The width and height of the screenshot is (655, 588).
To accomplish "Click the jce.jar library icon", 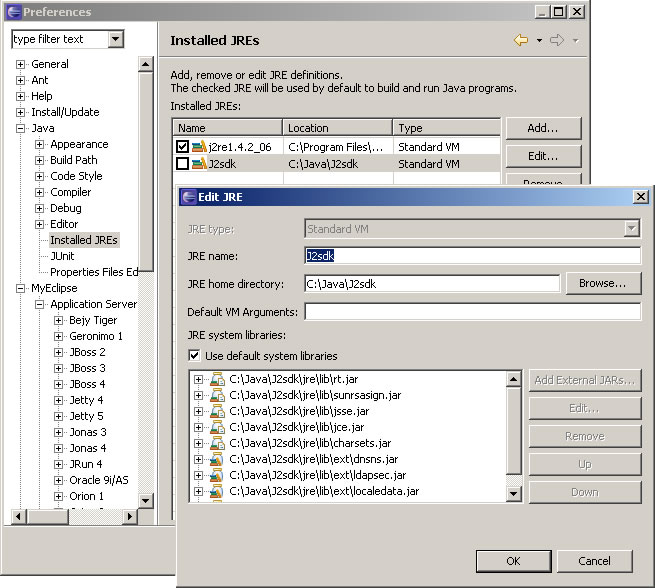I will 218,427.
